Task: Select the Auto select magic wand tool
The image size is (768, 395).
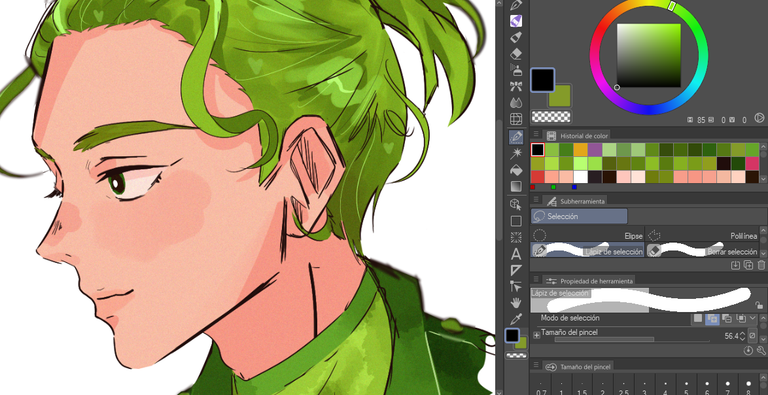Action: pos(516,154)
